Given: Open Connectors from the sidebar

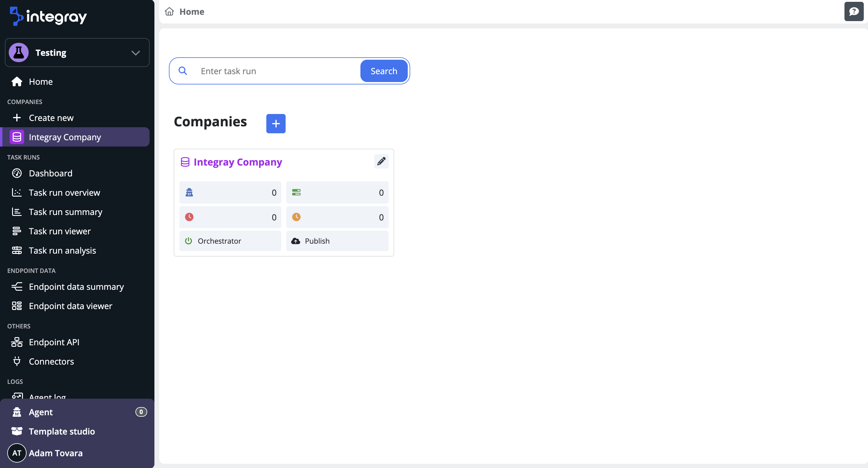Looking at the screenshot, I should (x=51, y=361).
